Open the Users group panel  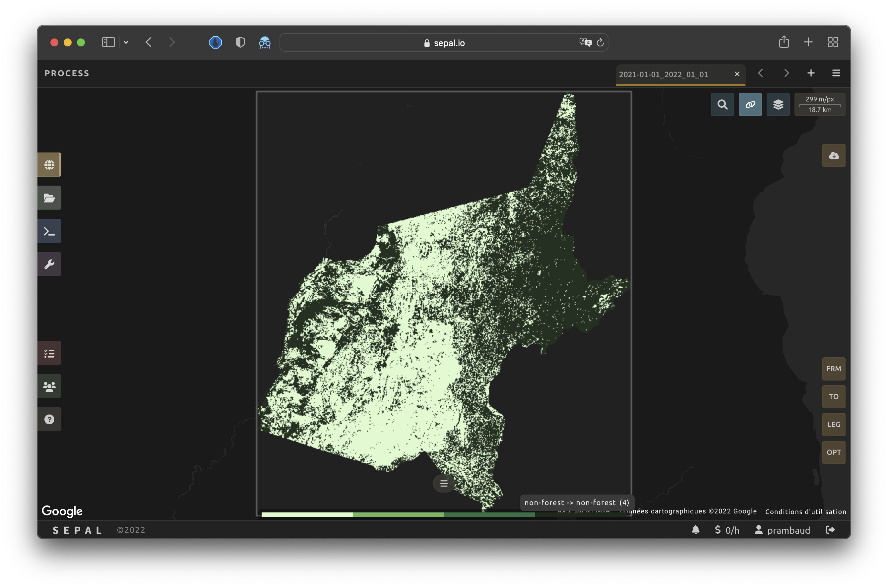(49, 386)
